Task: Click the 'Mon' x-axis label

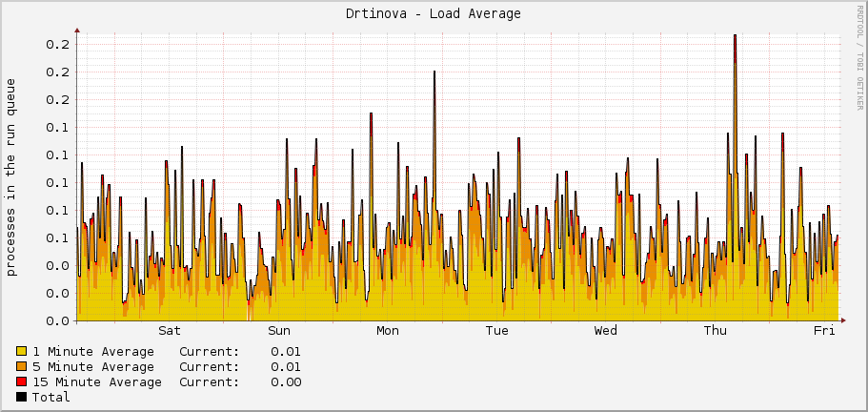Action: 388,331
